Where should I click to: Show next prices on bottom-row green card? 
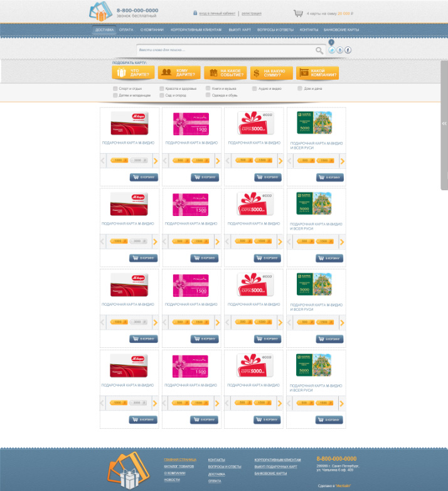pyautogui.click(x=341, y=403)
